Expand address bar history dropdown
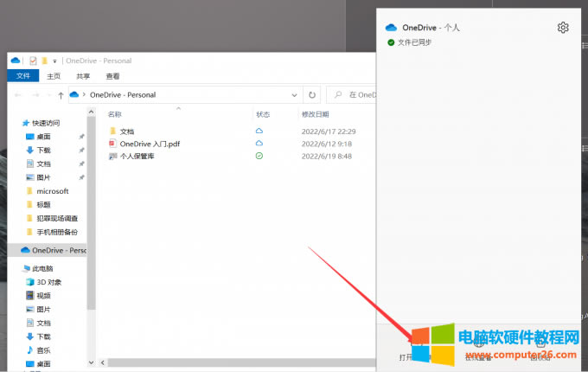588x372 pixels. [x=294, y=94]
